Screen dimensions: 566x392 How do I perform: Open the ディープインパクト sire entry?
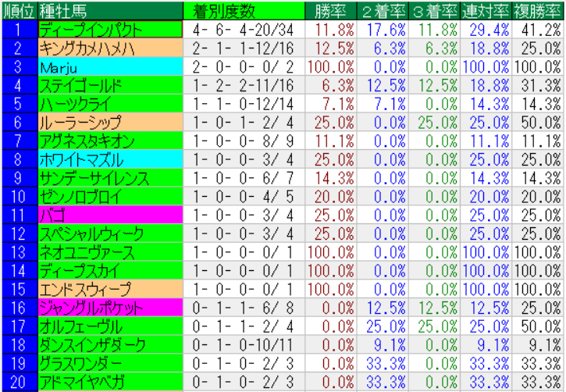pos(91,30)
